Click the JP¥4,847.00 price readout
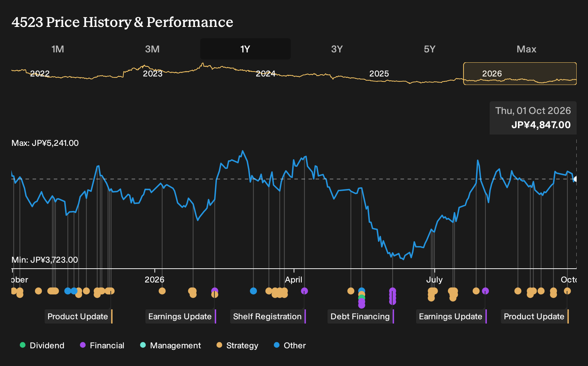The width and height of the screenshot is (588, 366). pyautogui.click(x=541, y=125)
